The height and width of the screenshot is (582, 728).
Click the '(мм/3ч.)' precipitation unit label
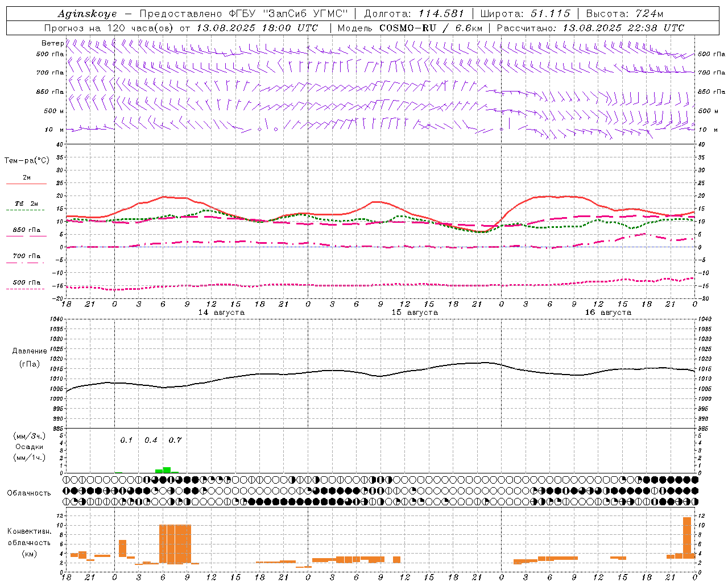click(30, 436)
